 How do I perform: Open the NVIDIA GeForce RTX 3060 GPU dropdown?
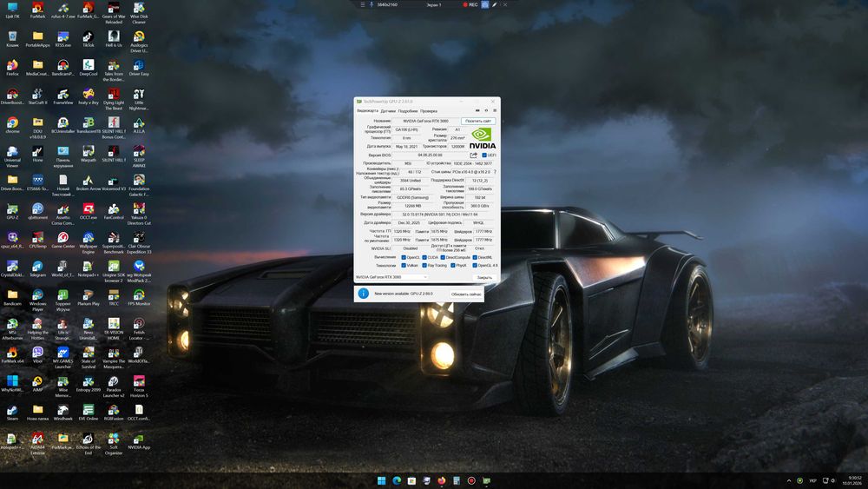coord(391,277)
